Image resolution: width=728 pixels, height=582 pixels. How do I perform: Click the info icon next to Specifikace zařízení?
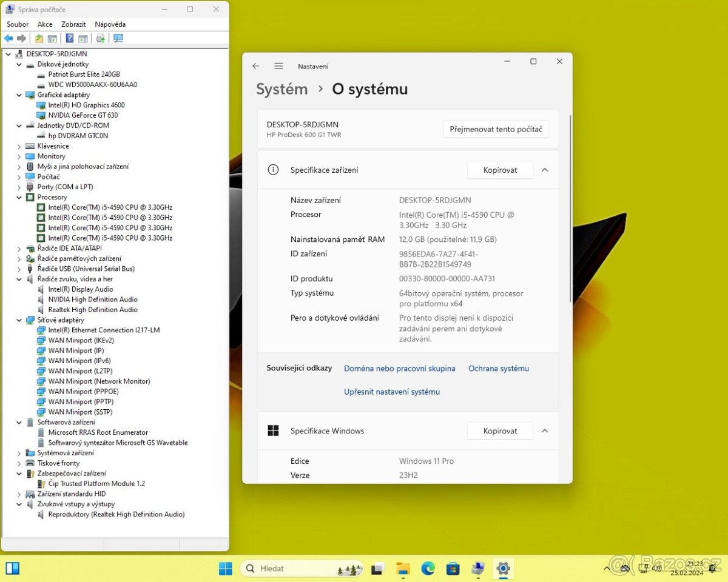272,170
